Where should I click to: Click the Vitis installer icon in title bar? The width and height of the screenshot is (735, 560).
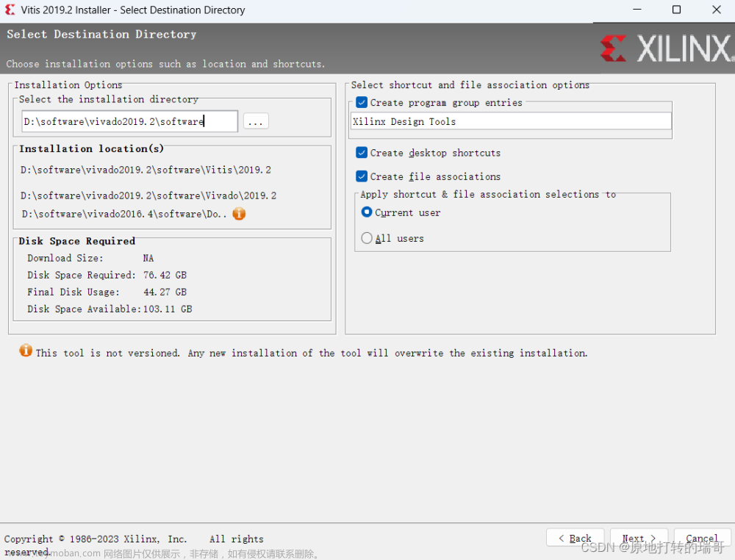pos(8,10)
